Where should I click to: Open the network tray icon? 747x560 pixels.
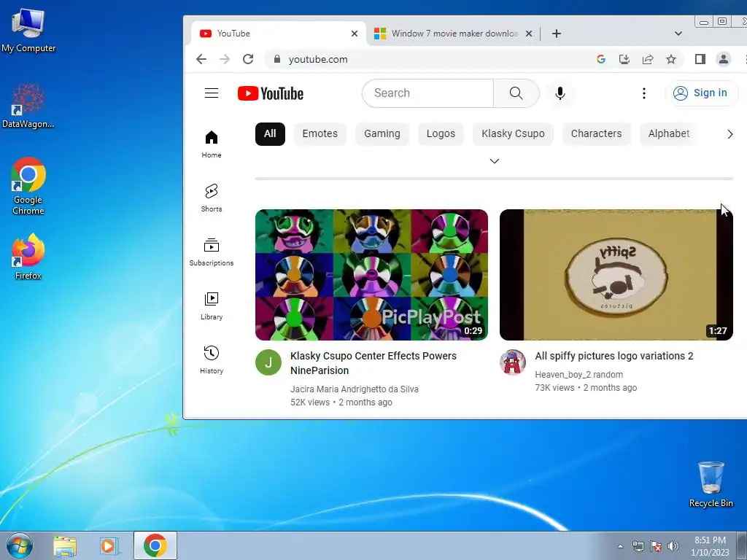click(638, 546)
